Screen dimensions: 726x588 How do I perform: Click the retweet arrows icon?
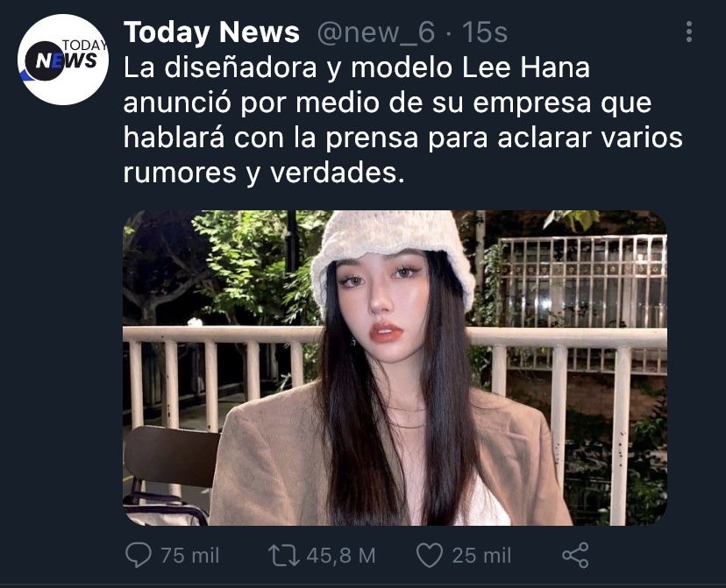coord(284,556)
